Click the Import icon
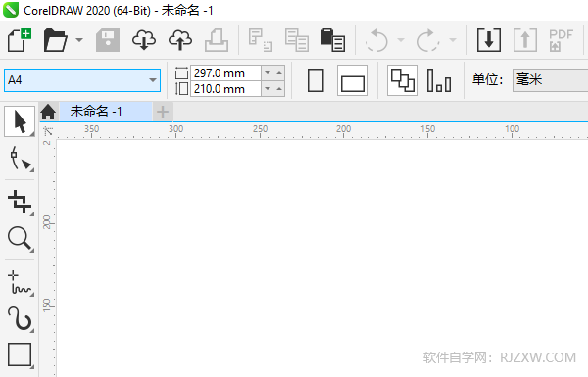This screenshot has height=377, width=588. tap(489, 40)
